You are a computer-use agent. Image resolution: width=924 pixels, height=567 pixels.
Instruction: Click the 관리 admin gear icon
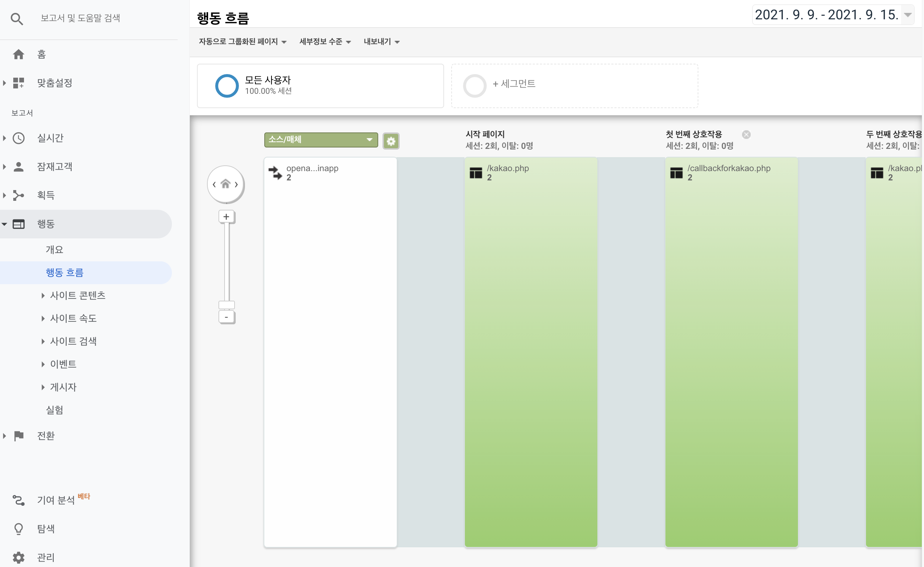[18, 557]
